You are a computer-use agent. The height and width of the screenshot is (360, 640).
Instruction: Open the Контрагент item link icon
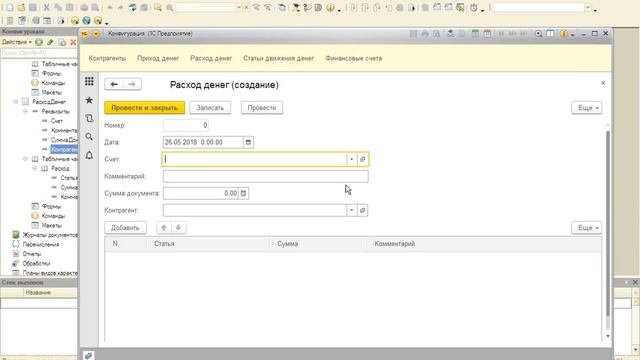pos(362,210)
